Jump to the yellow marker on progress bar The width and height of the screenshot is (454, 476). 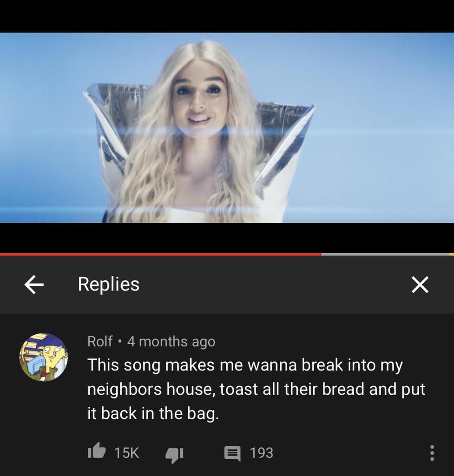click(451, 254)
